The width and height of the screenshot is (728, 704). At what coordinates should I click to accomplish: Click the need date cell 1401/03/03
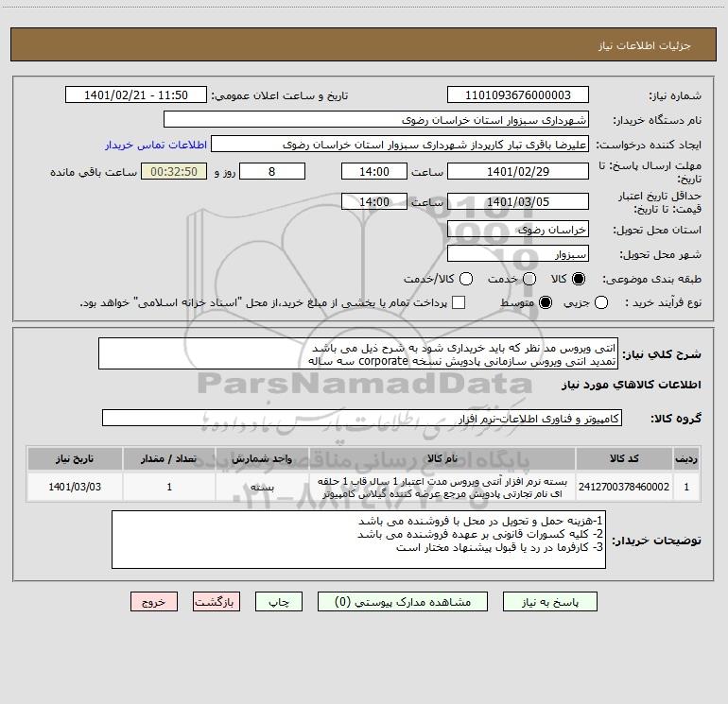click(75, 487)
